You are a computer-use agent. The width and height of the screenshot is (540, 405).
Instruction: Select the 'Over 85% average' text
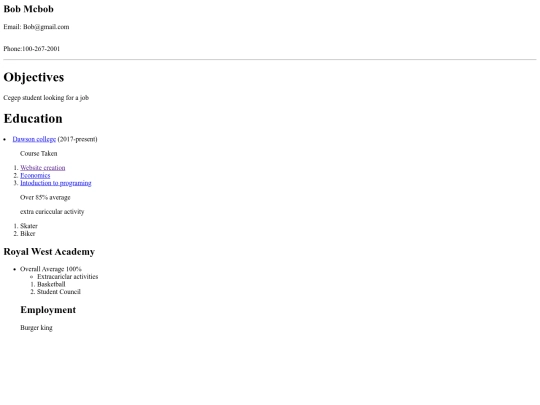[x=45, y=197]
